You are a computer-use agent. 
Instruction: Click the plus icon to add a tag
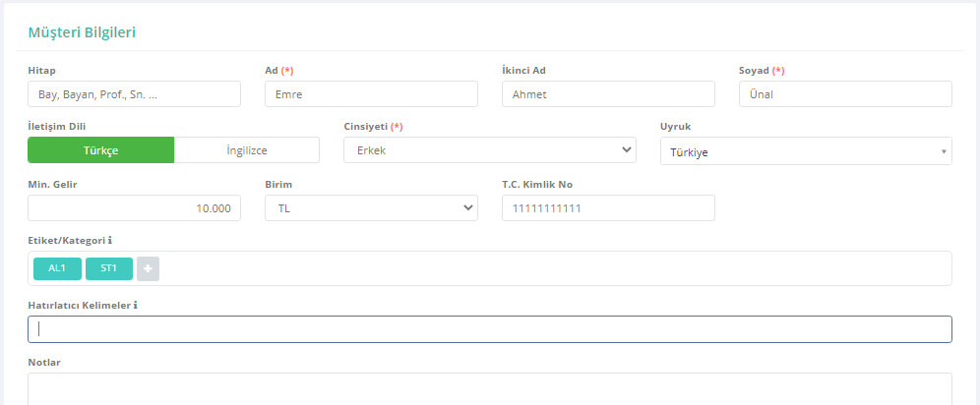(149, 268)
